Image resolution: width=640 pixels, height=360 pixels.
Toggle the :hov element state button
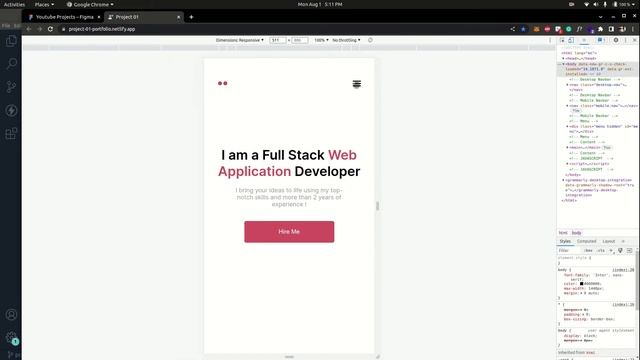pos(588,251)
